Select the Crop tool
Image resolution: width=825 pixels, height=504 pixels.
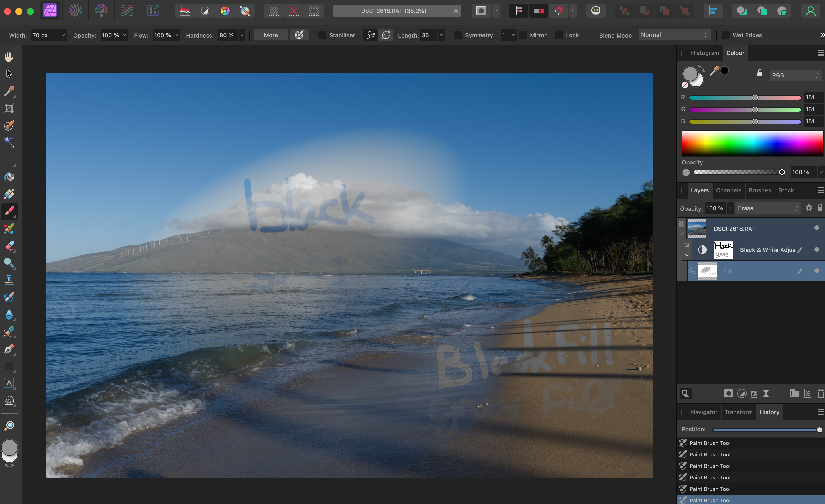[x=9, y=108]
